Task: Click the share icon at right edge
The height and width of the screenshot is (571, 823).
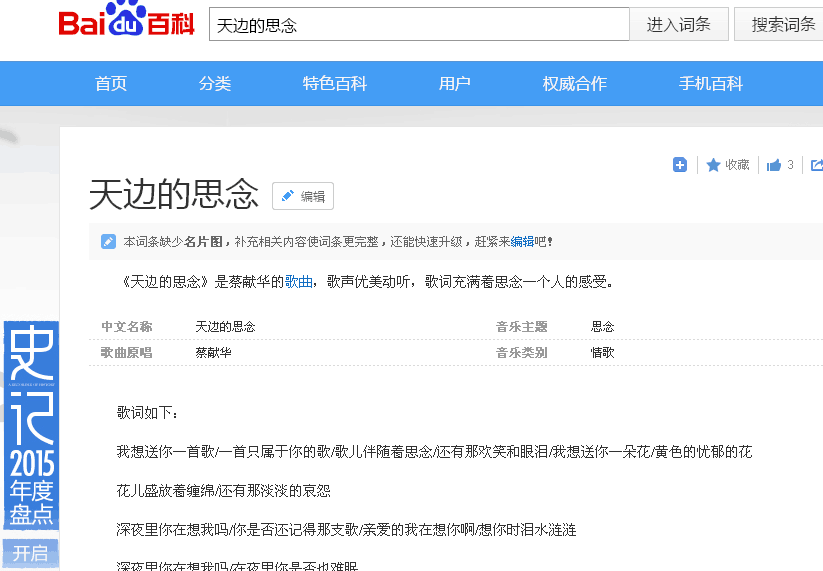Action: (x=816, y=165)
